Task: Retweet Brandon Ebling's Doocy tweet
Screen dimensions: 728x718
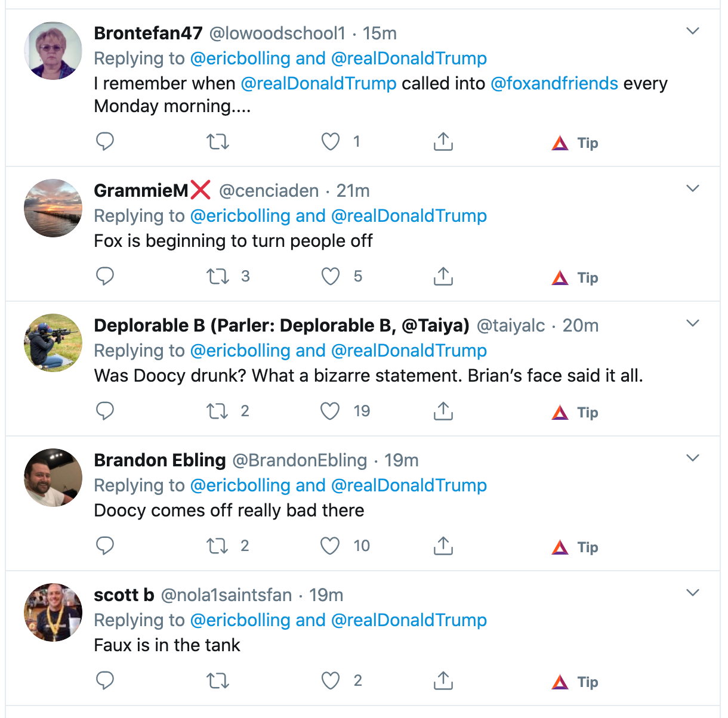Action: coord(218,546)
